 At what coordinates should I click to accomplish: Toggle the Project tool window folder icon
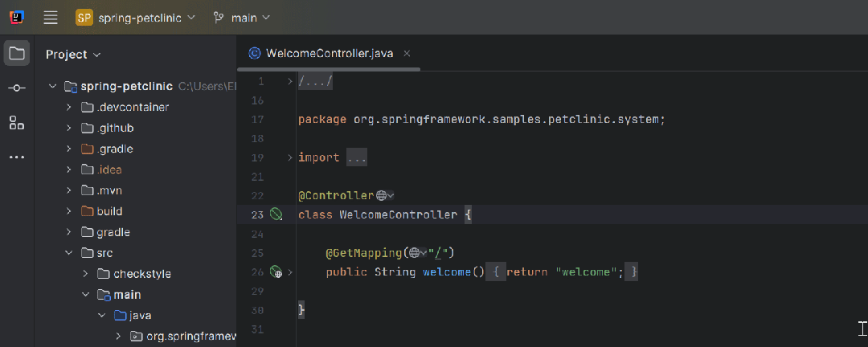(17, 54)
